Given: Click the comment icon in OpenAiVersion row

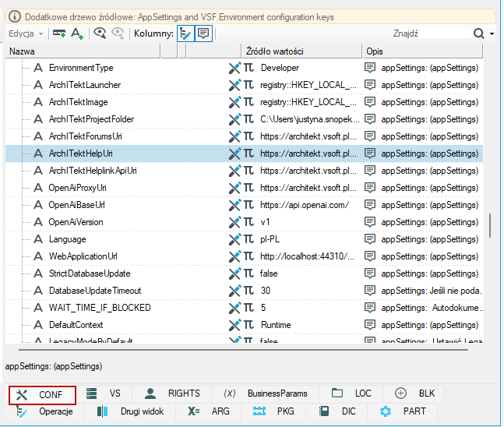Looking at the screenshot, I should click(x=370, y=222).
